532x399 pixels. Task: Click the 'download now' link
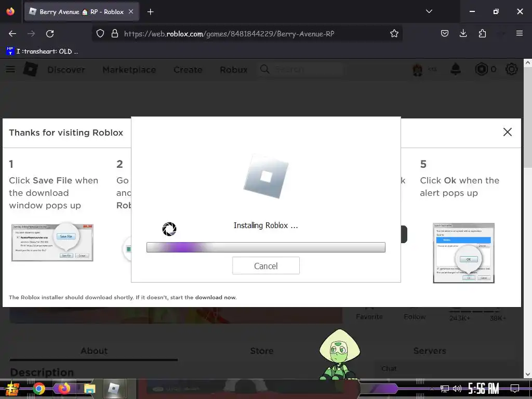click(x=216, y=298)
